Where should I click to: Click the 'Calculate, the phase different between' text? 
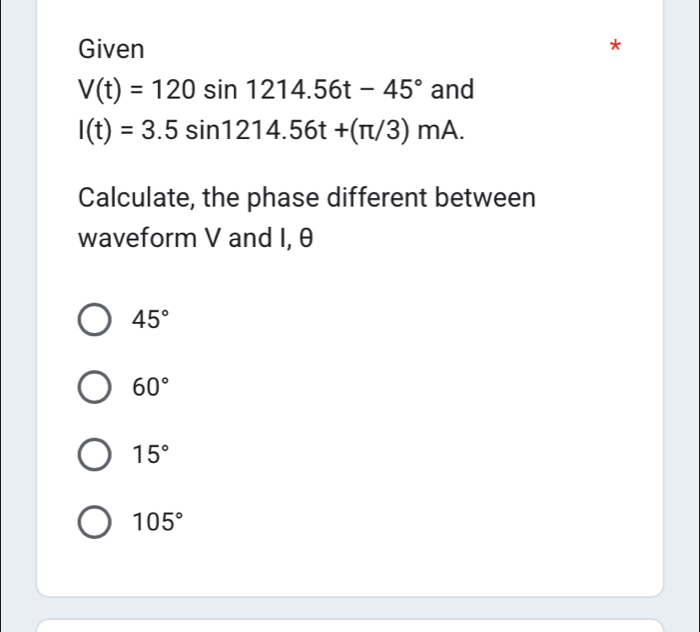pyautogui.click(x=307, y=197)
